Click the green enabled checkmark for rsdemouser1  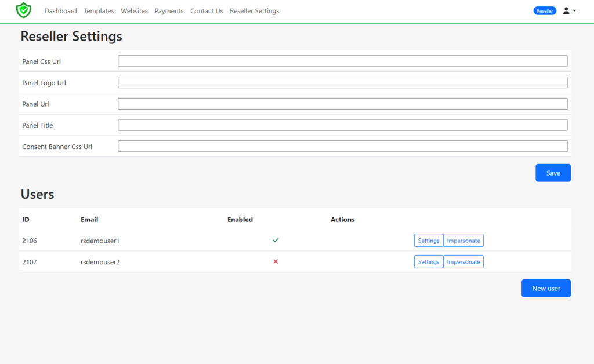coord(276,241)
